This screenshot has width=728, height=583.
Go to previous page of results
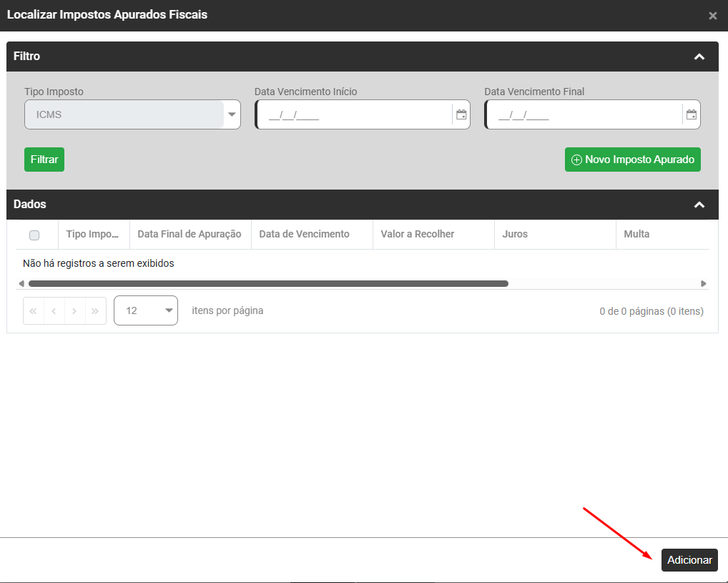pos(54,311)
